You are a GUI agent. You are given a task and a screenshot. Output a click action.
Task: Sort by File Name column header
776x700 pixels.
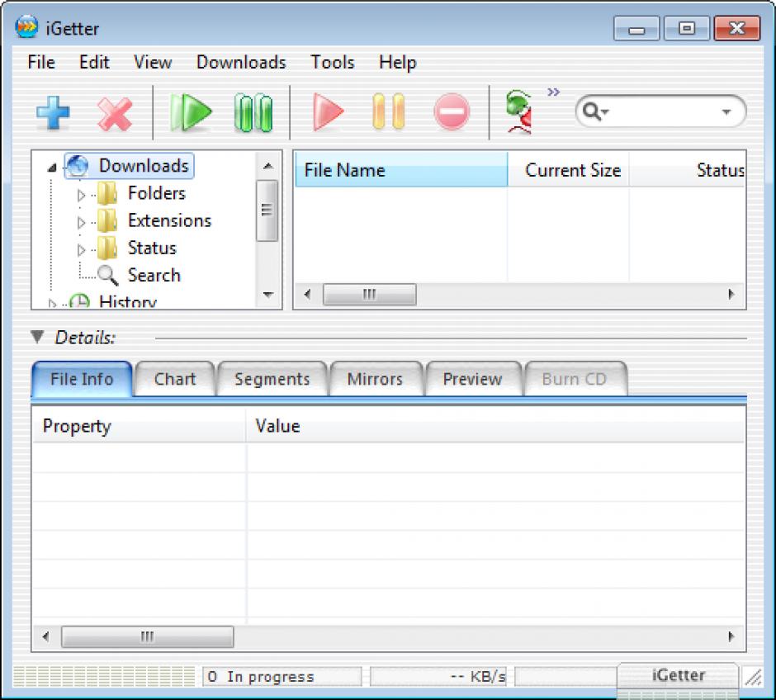[401, 170]
